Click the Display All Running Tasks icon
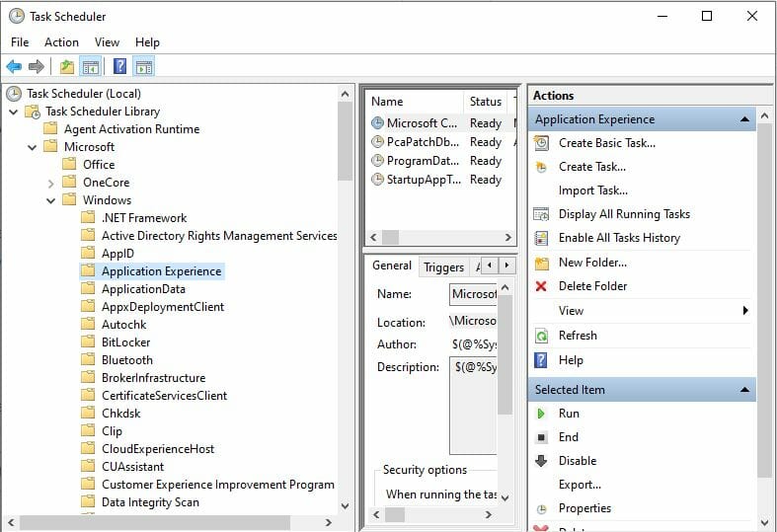777x532 pixels. coord(541,214)
